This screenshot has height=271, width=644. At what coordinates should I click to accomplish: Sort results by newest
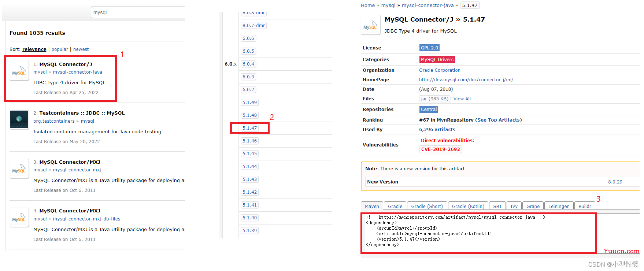point(81,49)
